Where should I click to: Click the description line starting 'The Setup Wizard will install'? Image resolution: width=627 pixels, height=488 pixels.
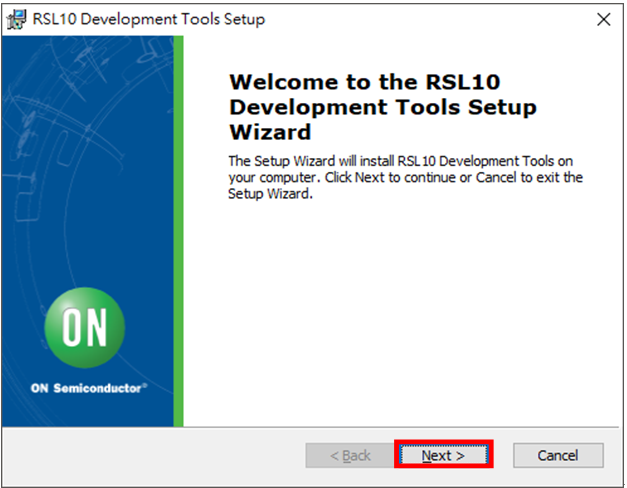coord(401,161)
